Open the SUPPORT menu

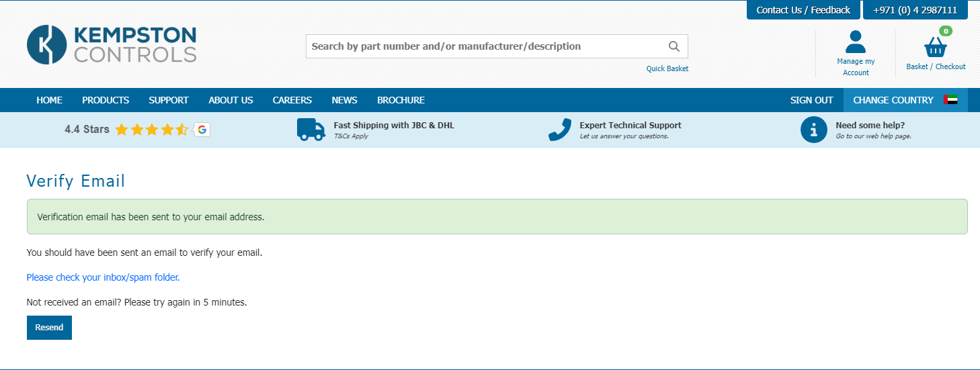(169, 100)
